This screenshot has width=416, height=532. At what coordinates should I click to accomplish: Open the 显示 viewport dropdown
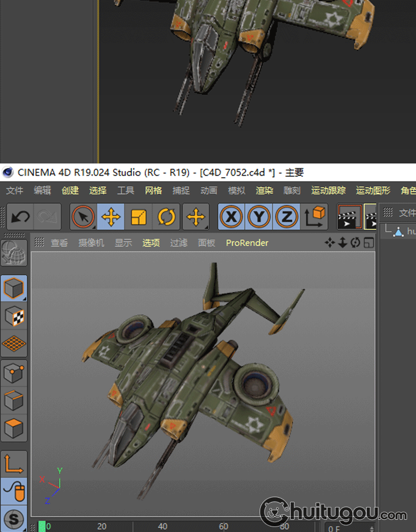pyautogui.click(x=123, y=243)
